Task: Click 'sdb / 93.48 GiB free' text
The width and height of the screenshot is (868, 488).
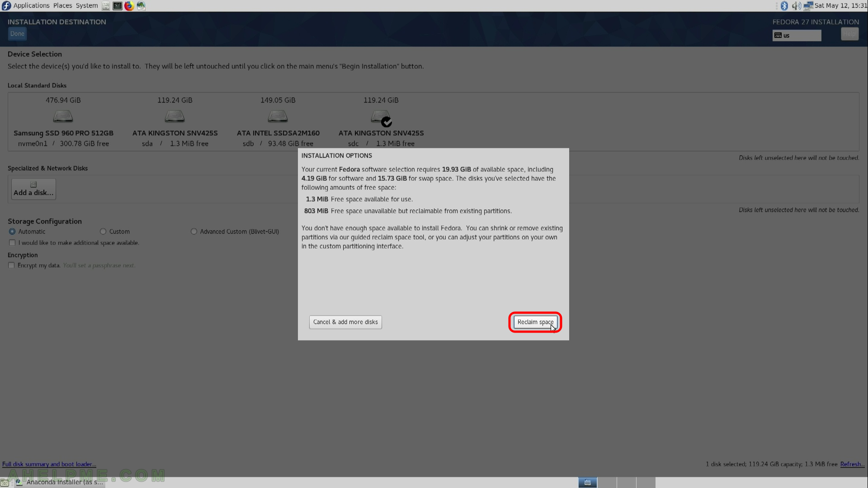Action: [278, 144]
